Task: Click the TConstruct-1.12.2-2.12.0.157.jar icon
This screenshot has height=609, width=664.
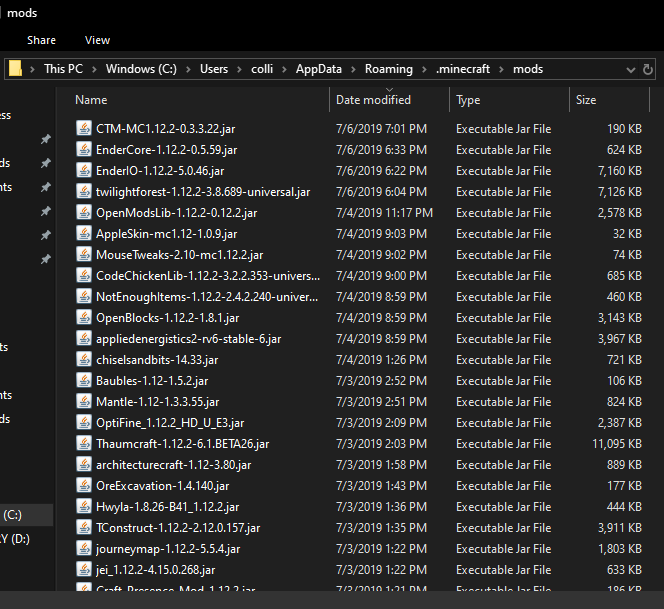Action: pyautogui.click(x=84, y=527)
